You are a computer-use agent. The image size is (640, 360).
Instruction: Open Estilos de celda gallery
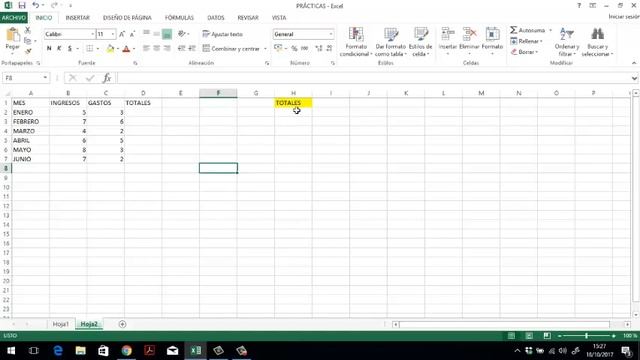click(x=420, y=42)
